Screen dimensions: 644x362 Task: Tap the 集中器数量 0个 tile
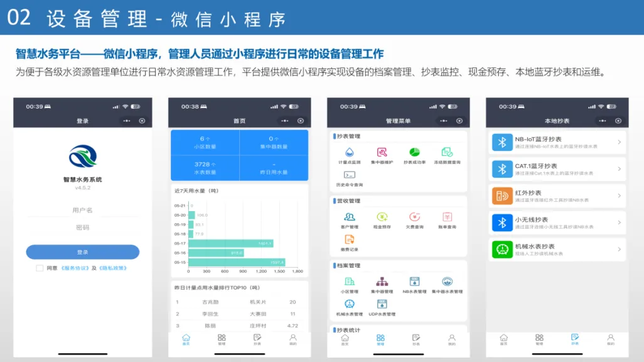(274, 142)
